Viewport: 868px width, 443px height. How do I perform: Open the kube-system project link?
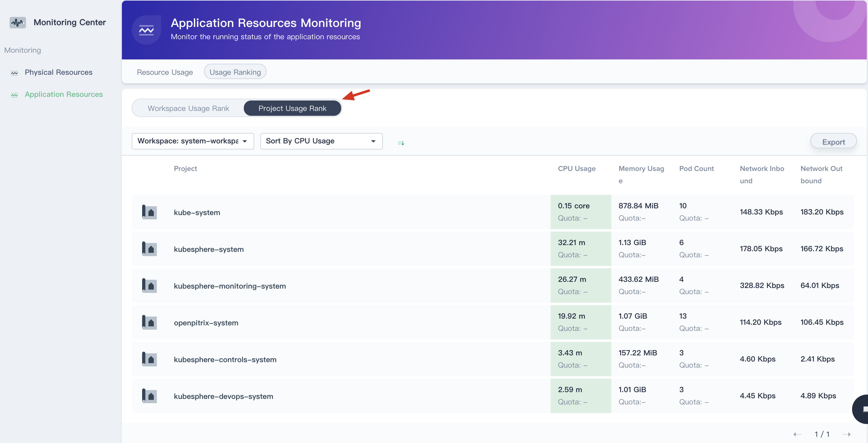tap(197, 212)
